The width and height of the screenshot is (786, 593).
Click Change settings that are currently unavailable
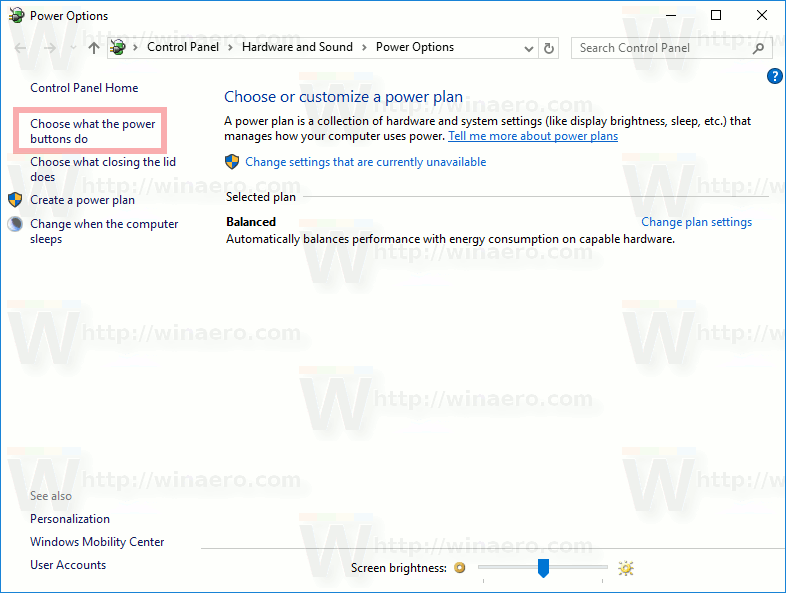pyautogui.click(x=365, y=162)
